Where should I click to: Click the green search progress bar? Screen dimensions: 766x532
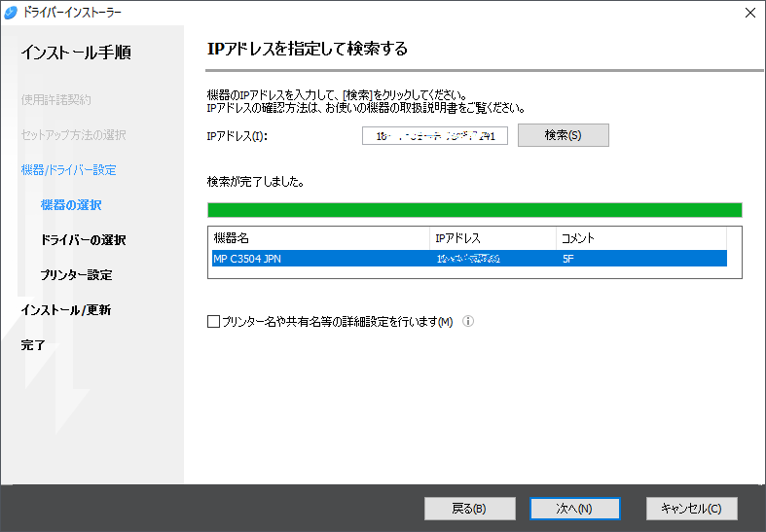474,210
